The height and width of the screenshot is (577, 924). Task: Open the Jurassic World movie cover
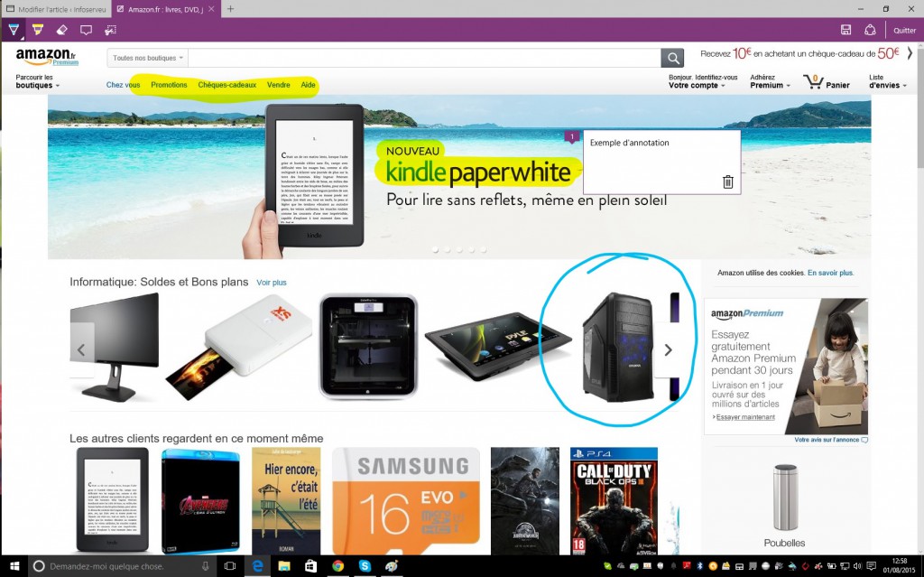(525, 501)
